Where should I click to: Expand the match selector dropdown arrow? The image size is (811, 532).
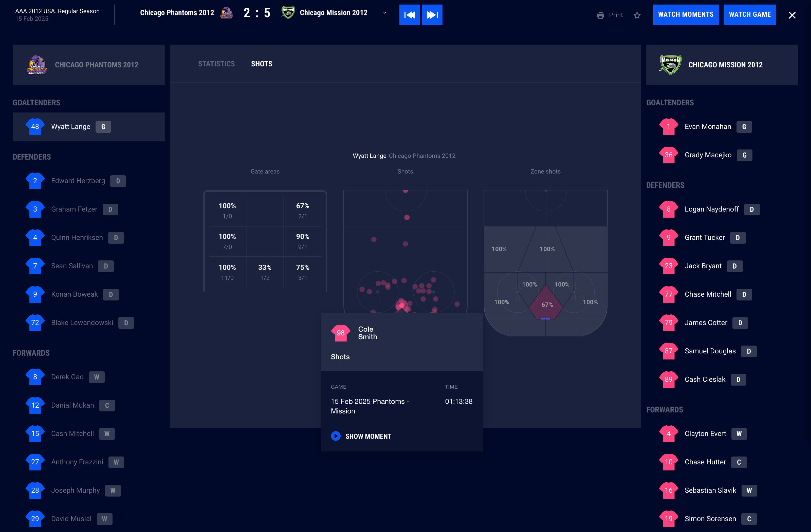tap(385, 13)
